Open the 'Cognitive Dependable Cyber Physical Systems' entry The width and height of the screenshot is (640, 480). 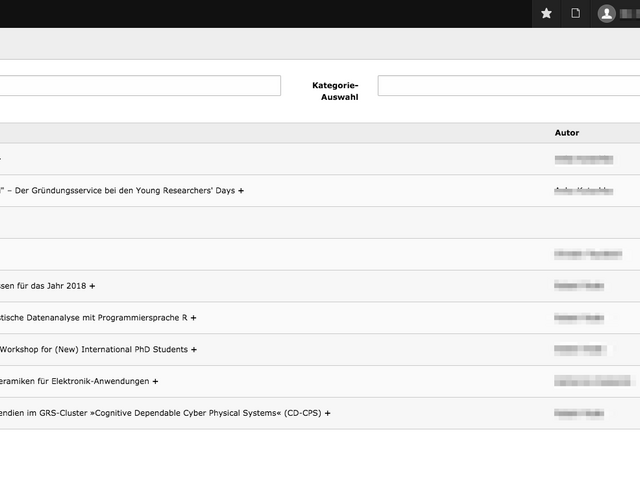pyautogui.click(x=160, y=413)
